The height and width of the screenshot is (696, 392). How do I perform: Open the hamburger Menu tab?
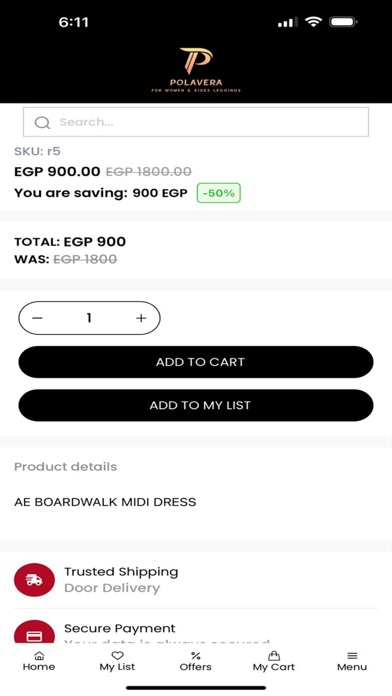pyautogui.click(x=352, y=661)
